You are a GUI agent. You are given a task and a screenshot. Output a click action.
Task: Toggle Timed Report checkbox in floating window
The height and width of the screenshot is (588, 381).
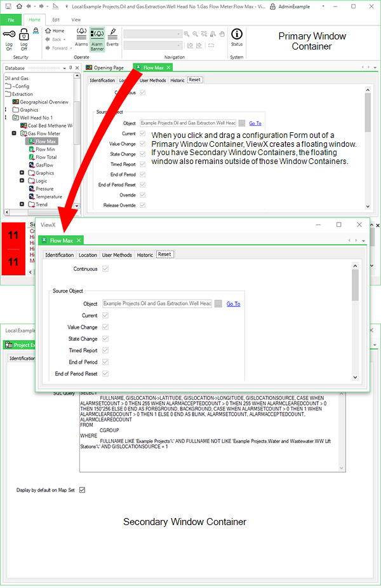(105, 350)
